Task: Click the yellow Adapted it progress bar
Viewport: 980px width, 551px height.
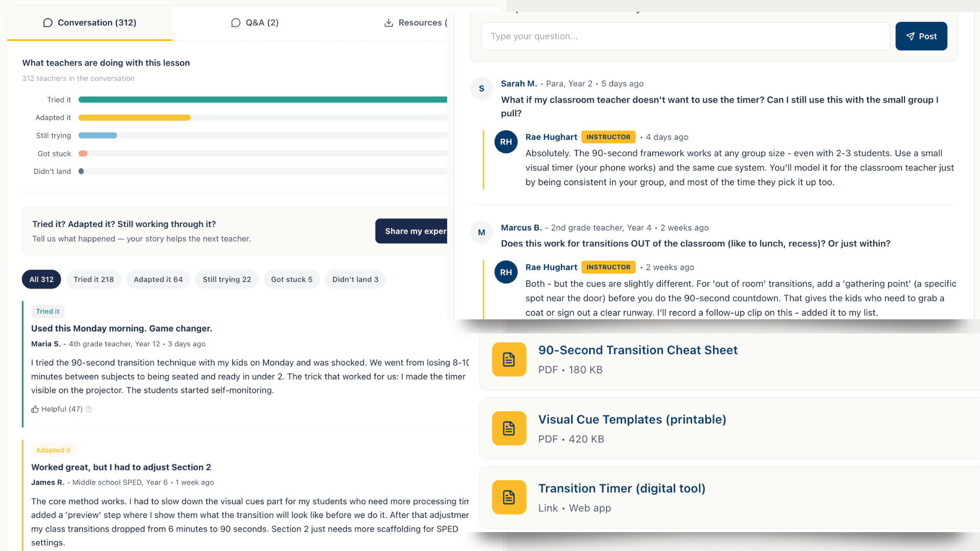Action: tap(135, 118)
